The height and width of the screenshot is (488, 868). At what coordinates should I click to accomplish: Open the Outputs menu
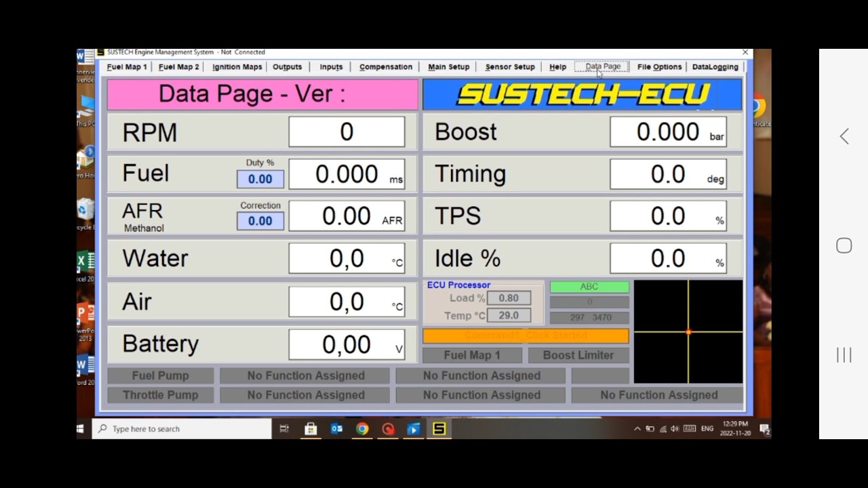[287, 67]
